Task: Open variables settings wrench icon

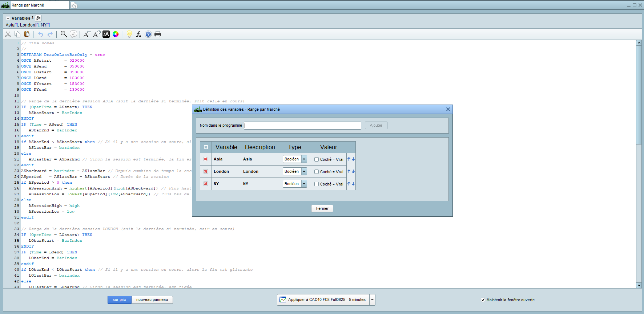Action: [x=38, y=18]
